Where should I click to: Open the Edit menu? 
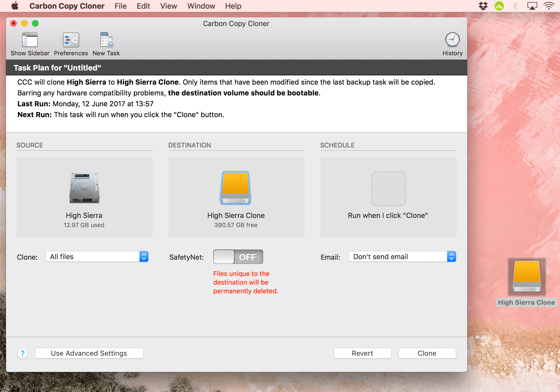click(143, 6)
